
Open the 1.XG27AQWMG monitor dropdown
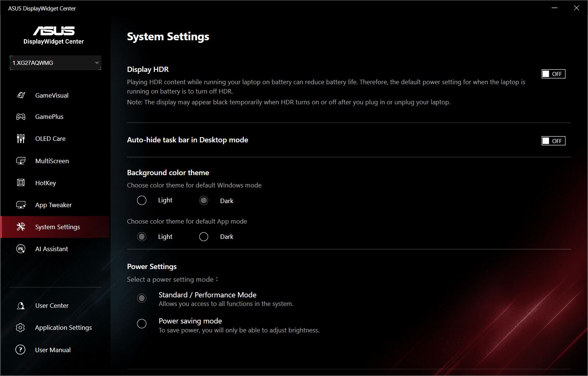55,63
